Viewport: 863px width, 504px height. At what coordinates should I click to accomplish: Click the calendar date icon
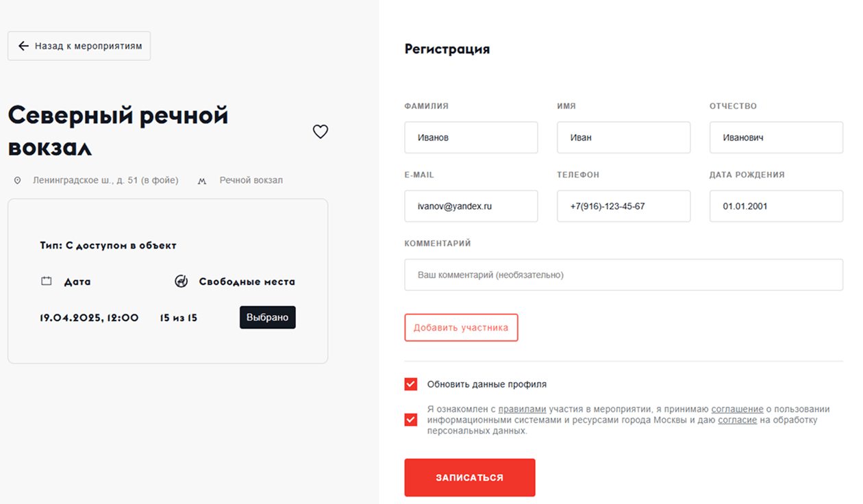[47, 281]
